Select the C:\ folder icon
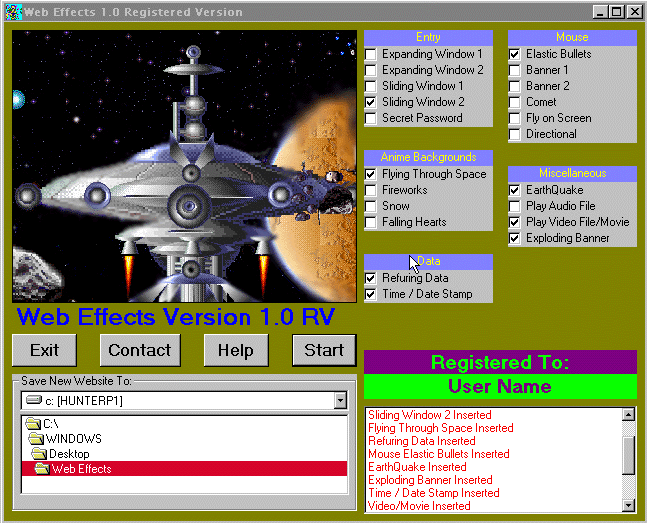This screenshot has height=523, width=647. [x=33, y=424]
